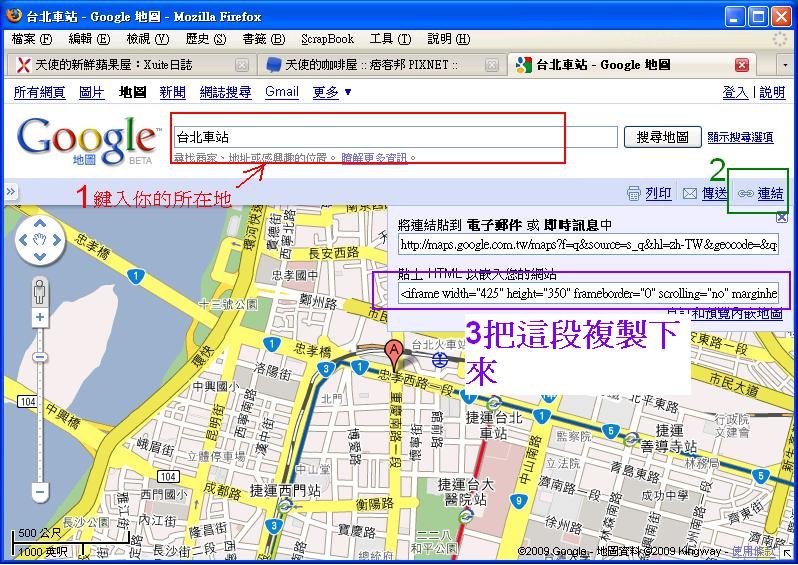Open the 連結 link option
Viewport: 798px width, 565px height.
pyautogui.click(x=771, y=193)
